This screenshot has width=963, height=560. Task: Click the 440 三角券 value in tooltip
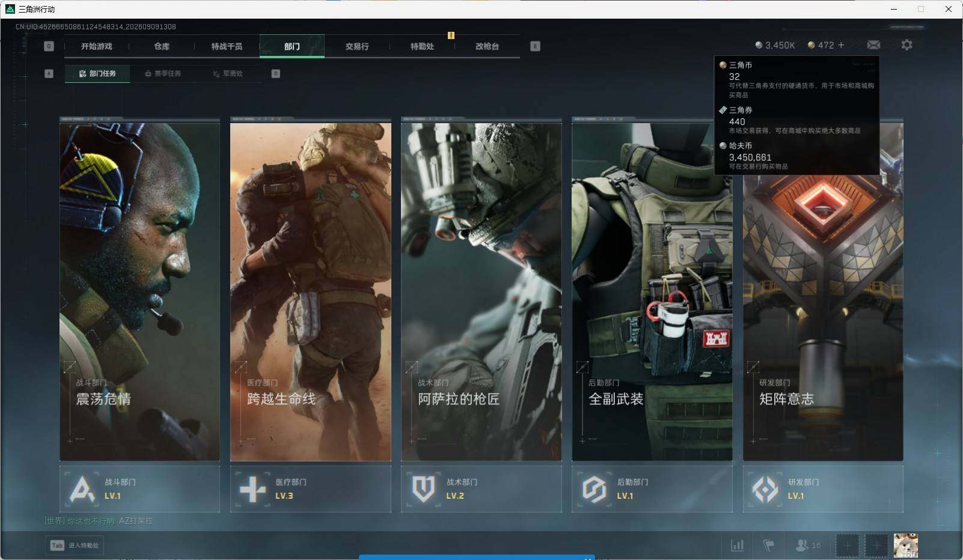pos(737,121)
